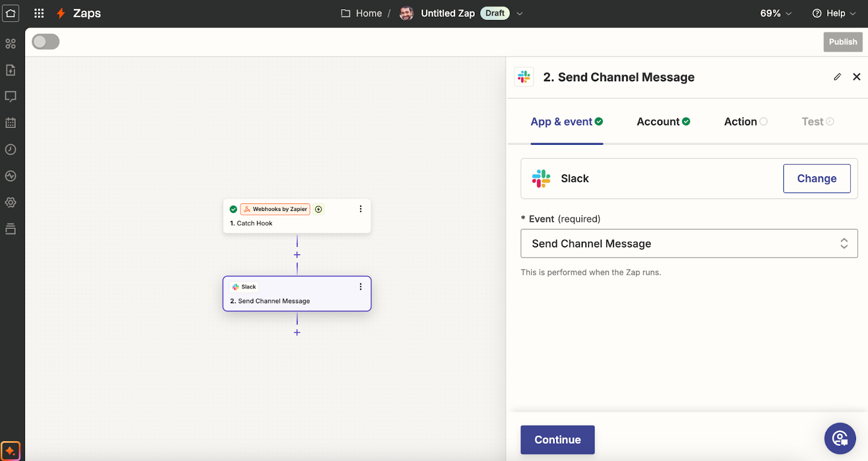This screenshot has width=868, height=461.
Task: Open the 69% zoom dropdown
Action: 776,13
